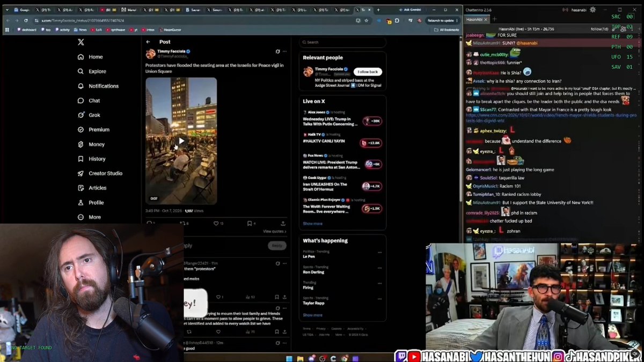Viewport: 644px width, 362px height.
Task: Like the reply about mourning families
Action: click(x=218, y=332)
